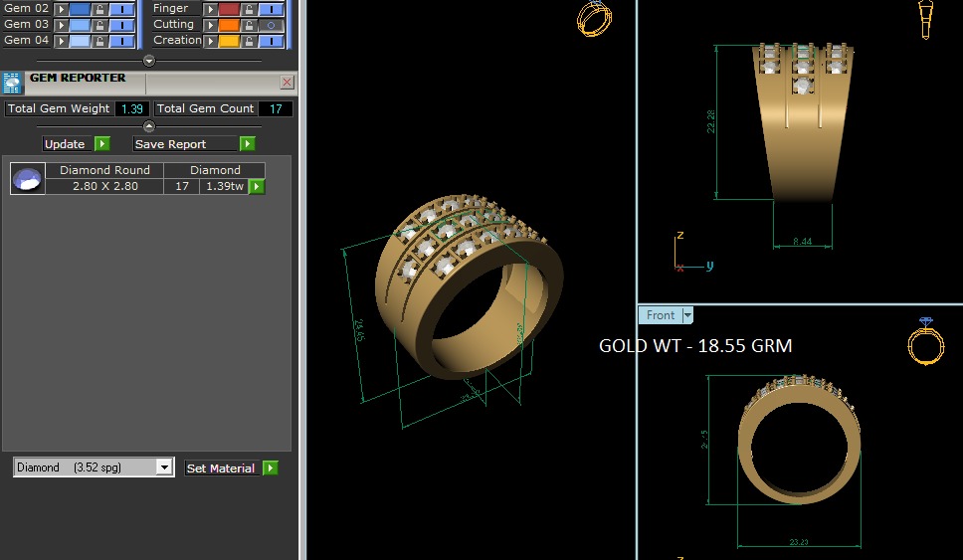This screenshot has width=963, height=560.
Task: Click 8.44 width dimension in side view
Action: click(x=802, y=242)
